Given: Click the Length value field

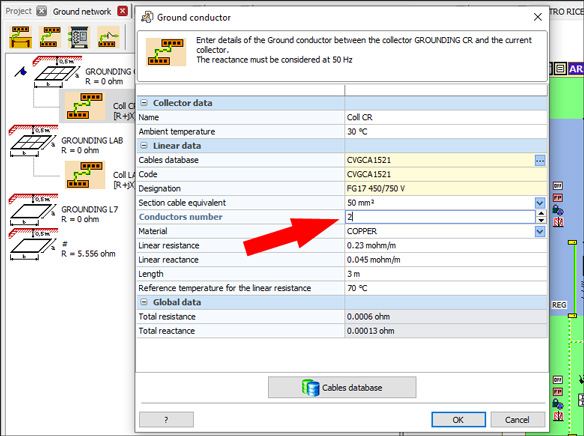Looking at the screenshot, I should tap(446, 274).
